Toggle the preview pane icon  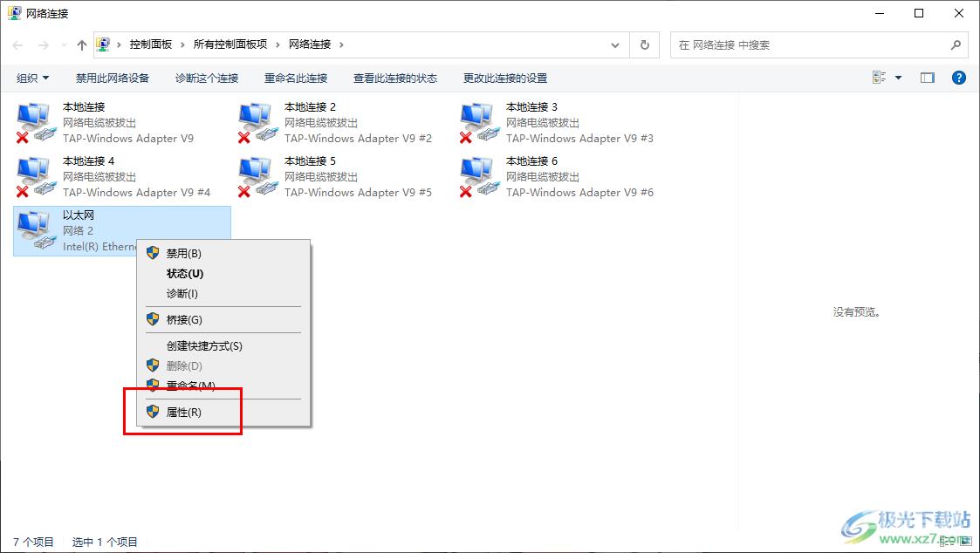pyautogui.click(x=928, y=78)
